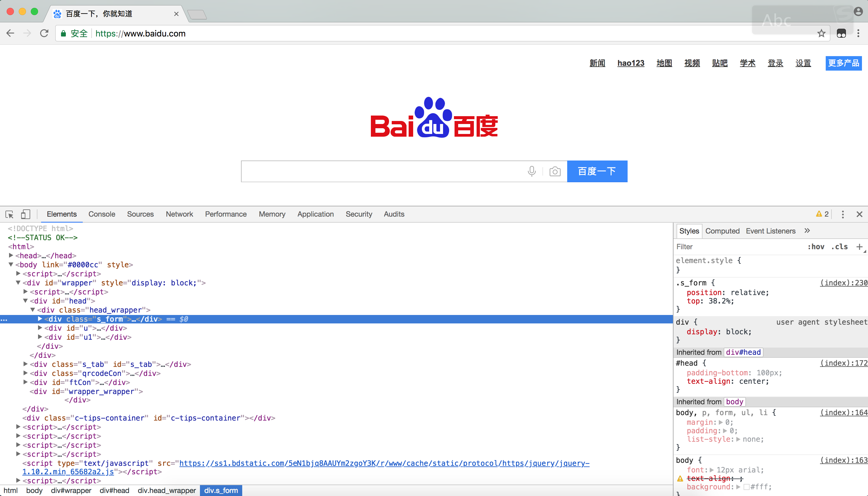Viewport: 868px width, 496px height.
Task: Click the #fff background color swatch
Action: pyautogui.click(x=746, y=487)
